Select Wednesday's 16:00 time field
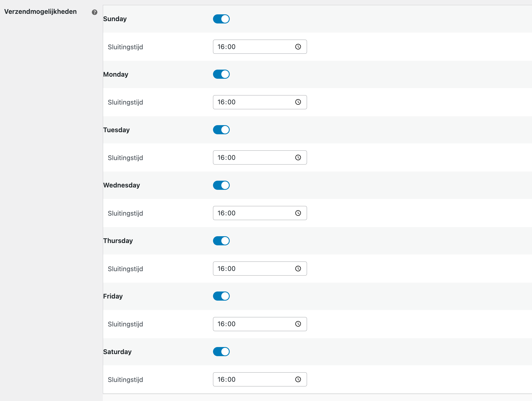The image size is (532, 401). (x=251, y=213)
